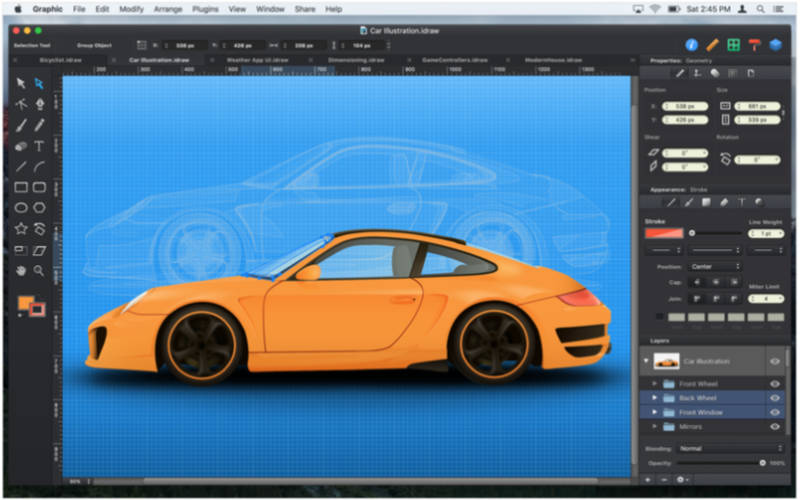Expand the Front Wheel group
Viewport: 800px width, 500px height.
[655, 383]
